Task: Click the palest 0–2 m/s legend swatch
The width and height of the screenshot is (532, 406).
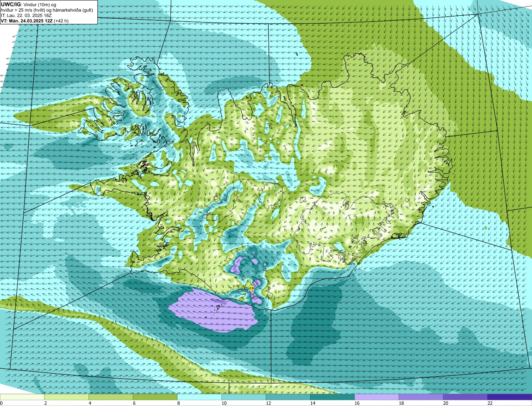Action: [22, 397]
